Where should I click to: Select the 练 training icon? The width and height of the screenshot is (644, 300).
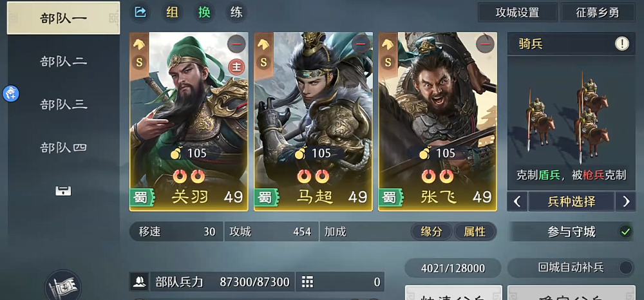point(236,12)
